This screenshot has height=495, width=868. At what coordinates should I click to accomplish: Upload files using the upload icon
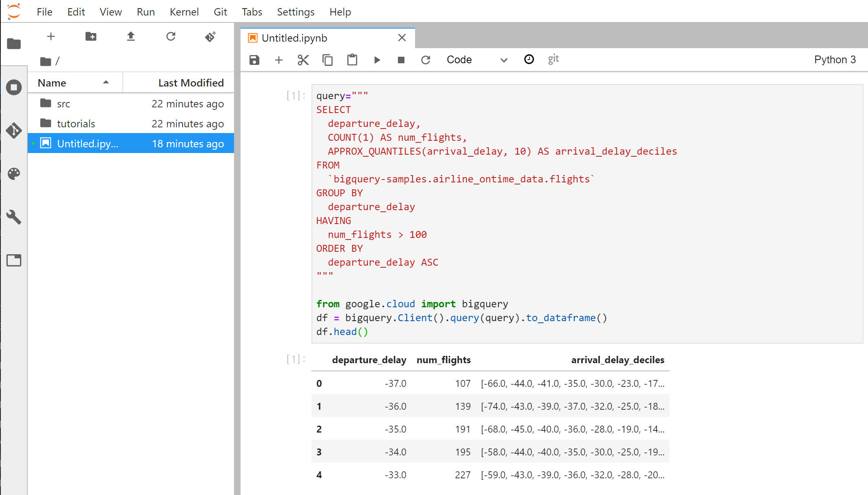pyautogui.click(x=130, y=37)
